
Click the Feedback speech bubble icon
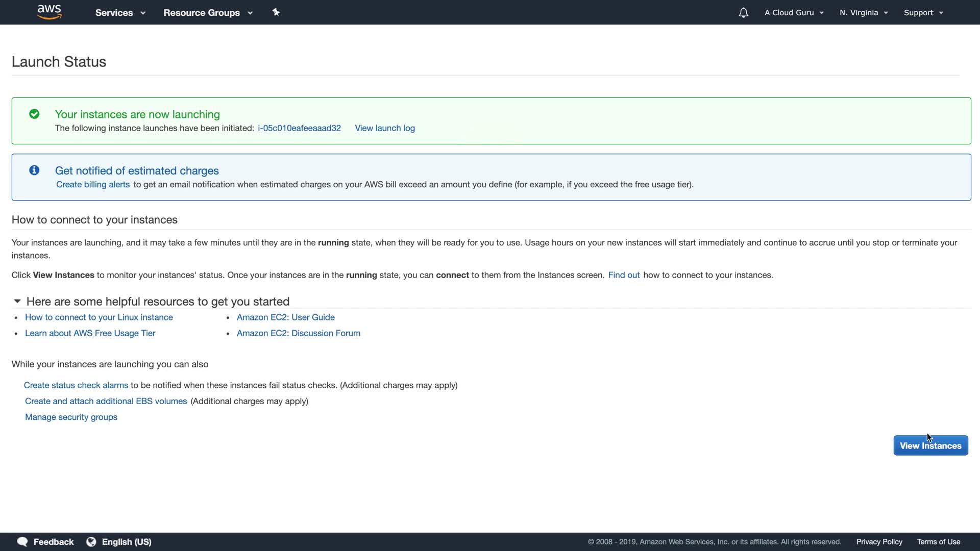point(22,542)
